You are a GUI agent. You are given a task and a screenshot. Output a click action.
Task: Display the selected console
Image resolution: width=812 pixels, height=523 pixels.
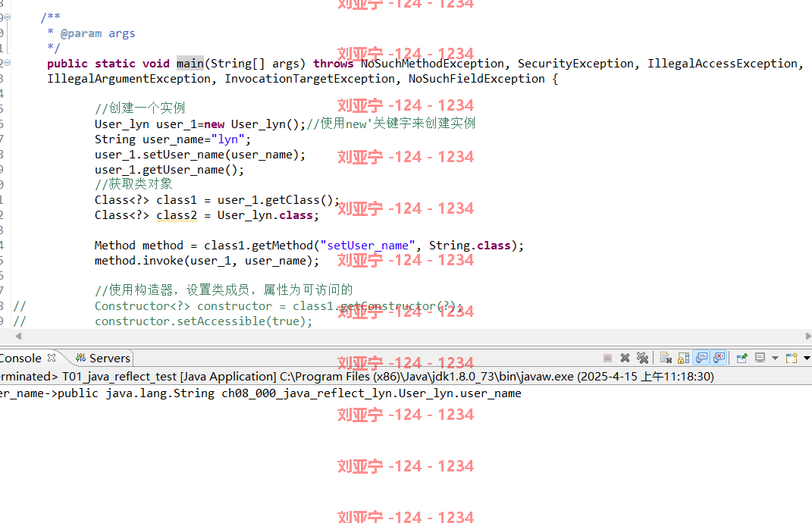(760, 358)
